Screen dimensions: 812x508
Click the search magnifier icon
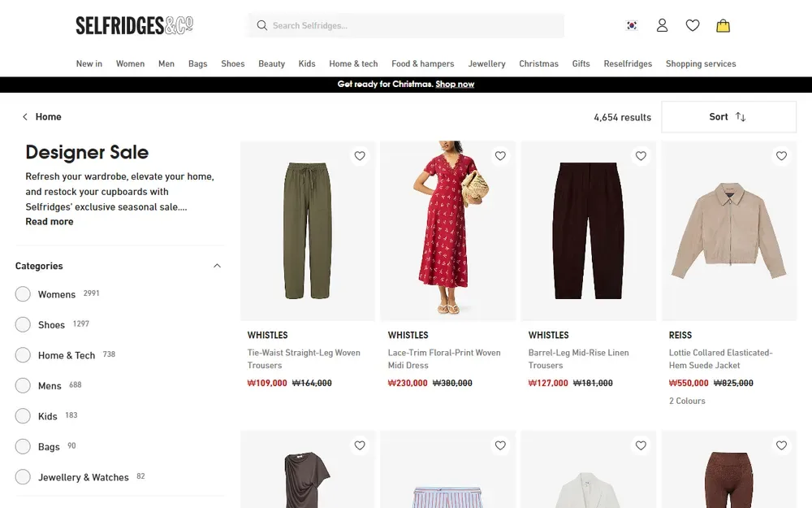262,25
